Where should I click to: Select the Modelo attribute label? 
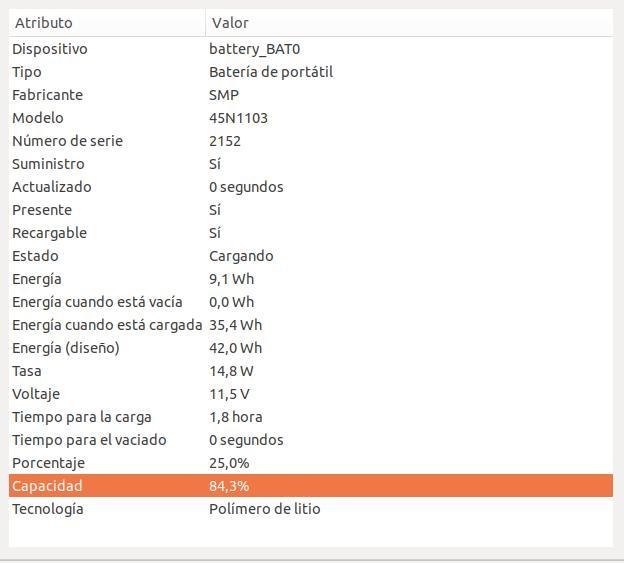point(38,118)
